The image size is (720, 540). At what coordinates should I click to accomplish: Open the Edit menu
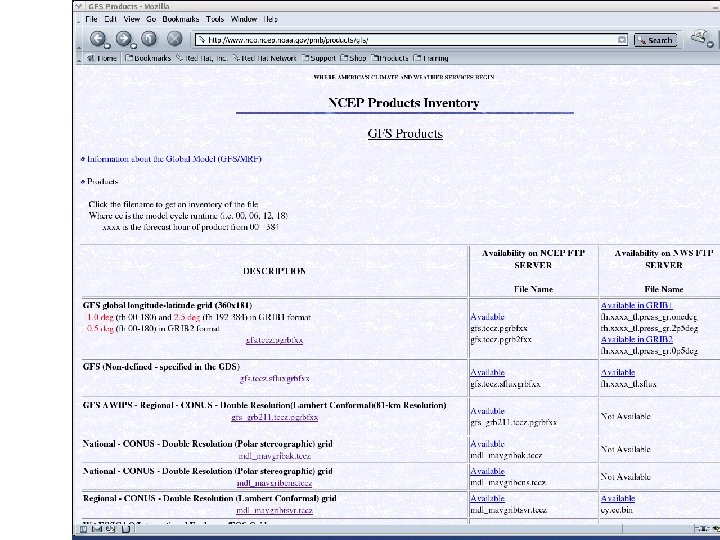[x=111, y=19]
